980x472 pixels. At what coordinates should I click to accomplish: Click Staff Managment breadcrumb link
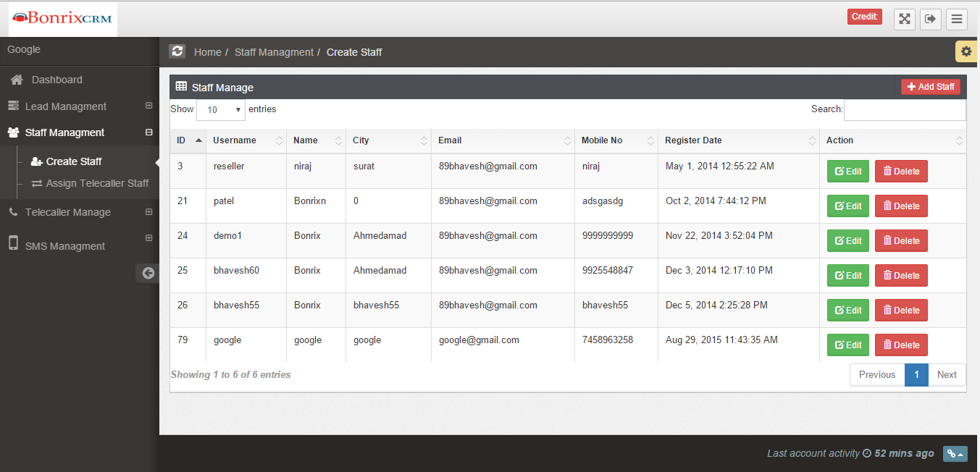(274, 52)
